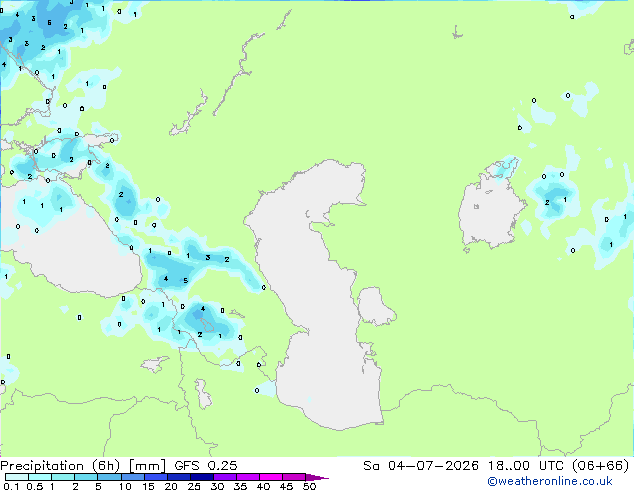Screen dimensions: 634x490
Task: Click the date '04-07-2026' text
Action: tap(433, 466)
